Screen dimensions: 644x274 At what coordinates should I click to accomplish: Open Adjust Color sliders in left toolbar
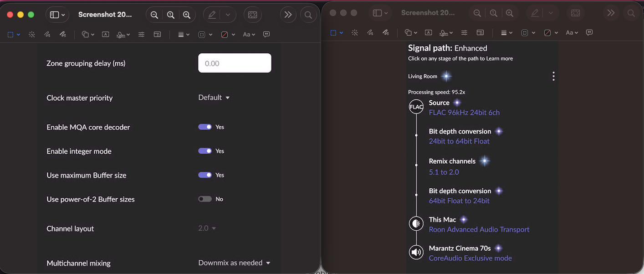point(141,34)
